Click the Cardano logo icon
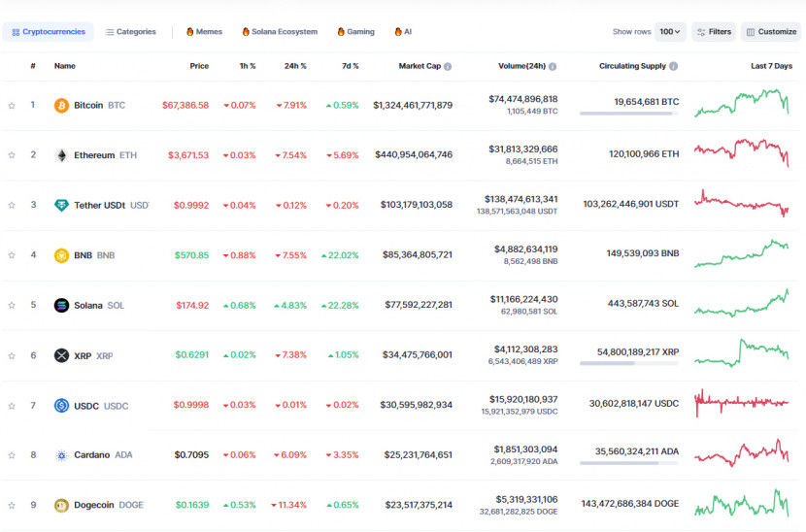The image size is (806, 532). click(x=61, y=455)
